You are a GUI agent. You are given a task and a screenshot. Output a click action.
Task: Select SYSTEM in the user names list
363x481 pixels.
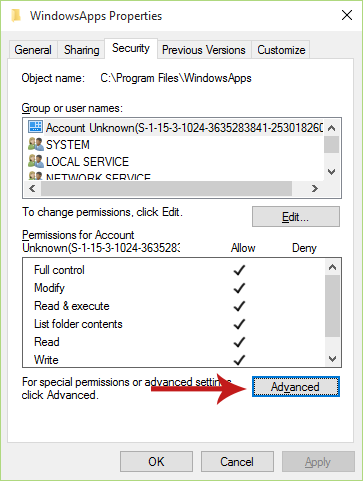click(68, 145)
